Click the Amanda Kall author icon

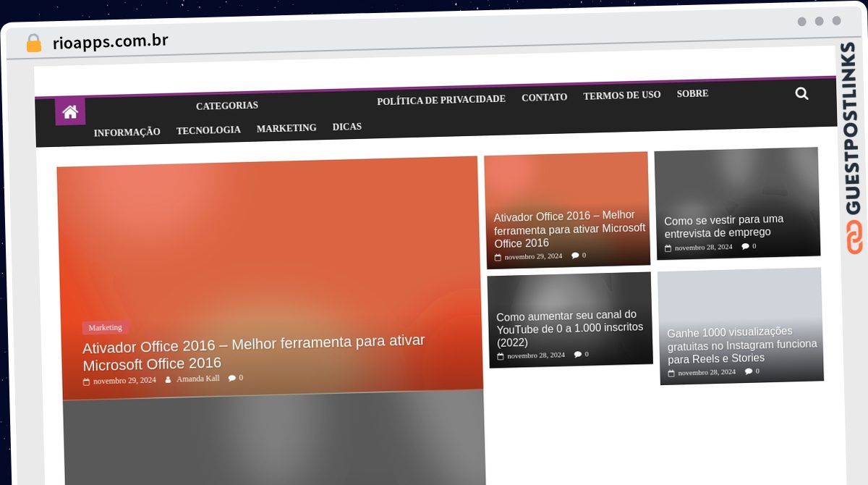click(168, 379)
